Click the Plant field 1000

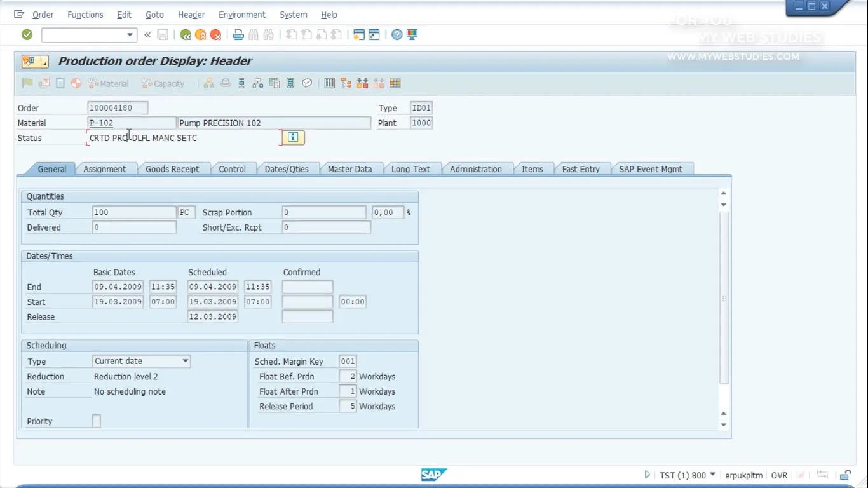click(x=421, y=123)
